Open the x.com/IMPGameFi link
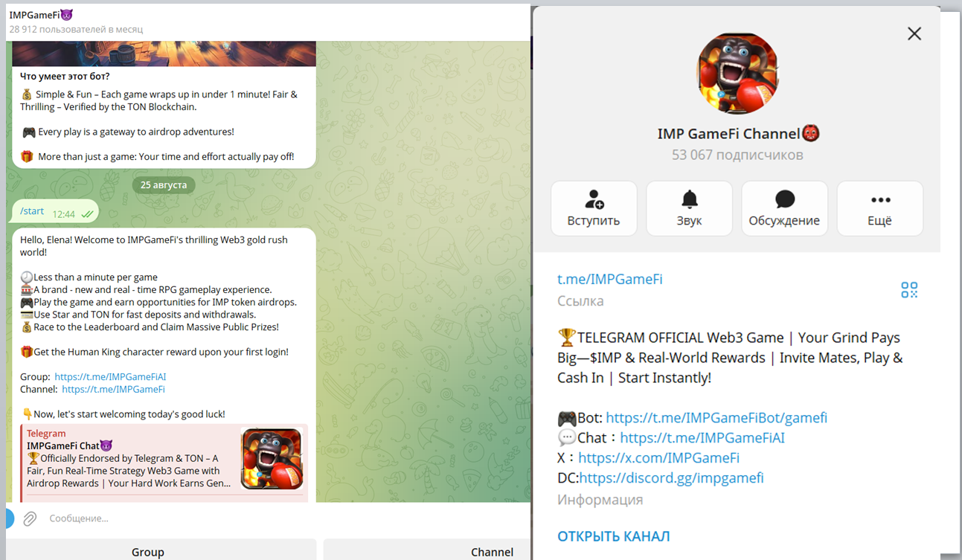This screenshot has height=560, width=962. pos(658,458)
